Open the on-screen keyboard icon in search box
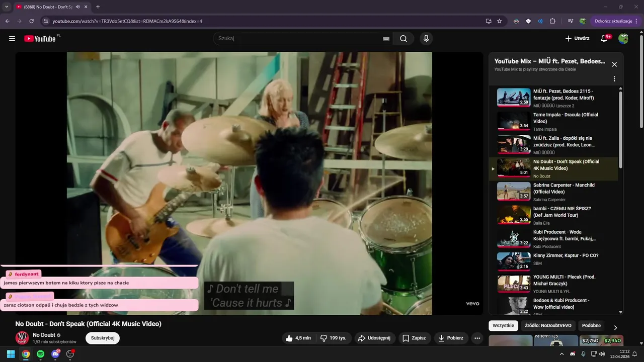Viewport: 644px width, 362px height. pyautogui.click(x=386, y=39)
